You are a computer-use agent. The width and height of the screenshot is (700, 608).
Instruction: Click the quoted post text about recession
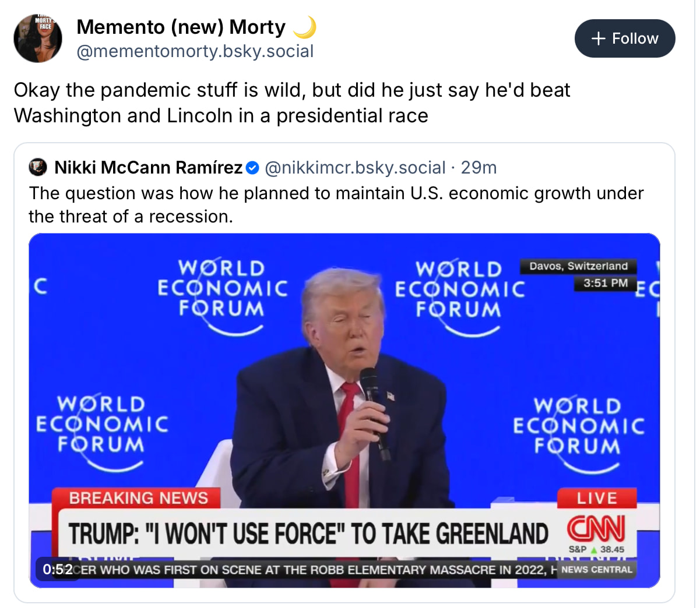click(x=336, y=204)
